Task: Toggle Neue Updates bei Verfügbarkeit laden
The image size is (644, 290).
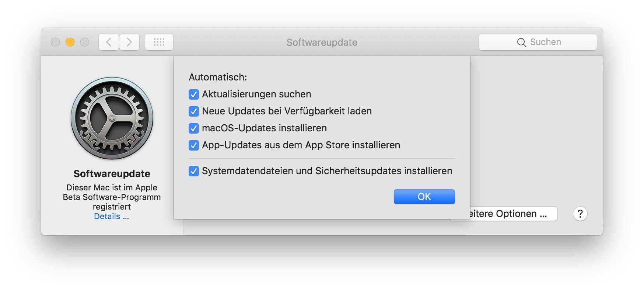Action: click(x=194, y=111)
